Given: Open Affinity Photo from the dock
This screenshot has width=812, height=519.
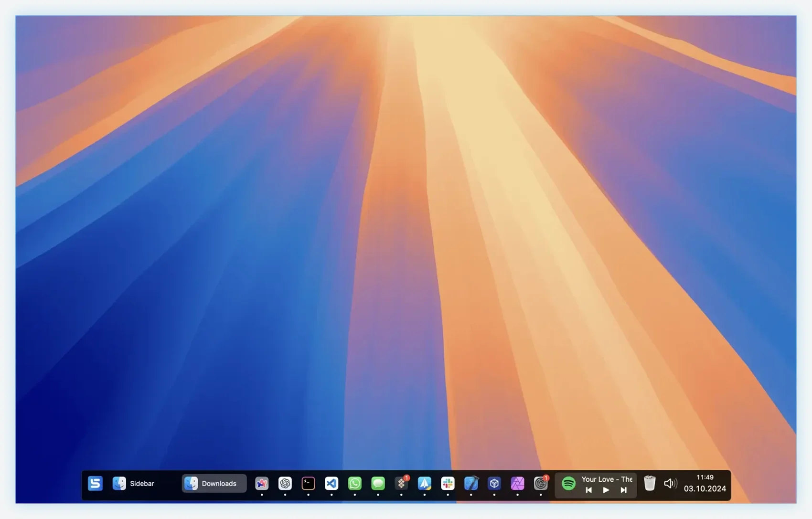Looking at the screenshot, I should (518, 484).
